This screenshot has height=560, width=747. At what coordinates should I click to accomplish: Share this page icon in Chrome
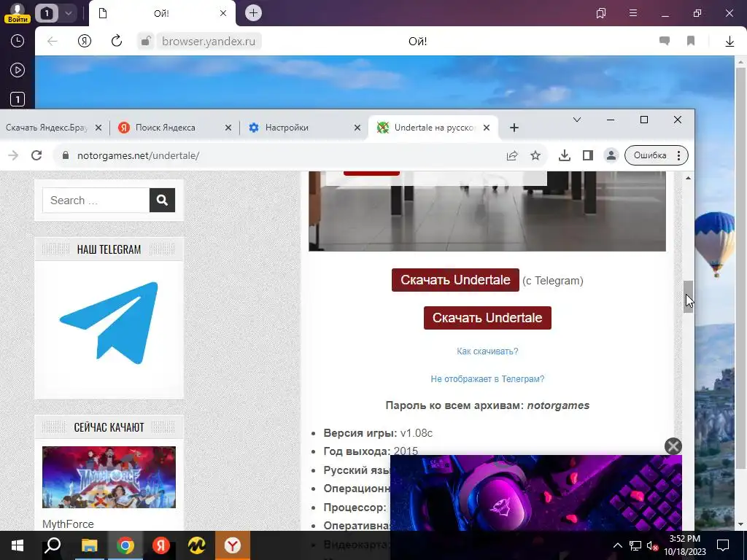pos(512,155)
